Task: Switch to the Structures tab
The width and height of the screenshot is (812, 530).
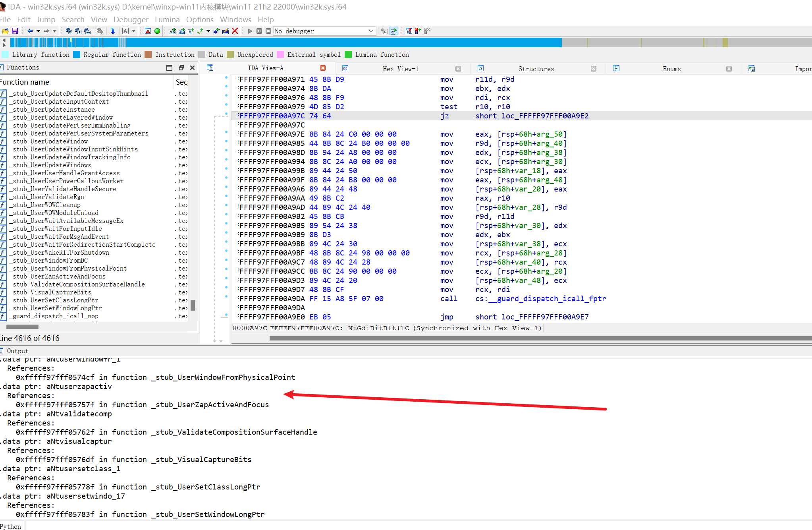Action: point(536,69)
